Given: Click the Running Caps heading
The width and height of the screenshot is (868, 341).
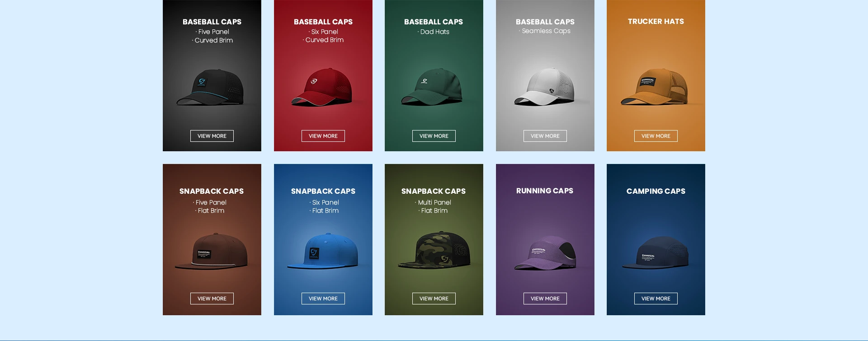Looking at the screenshot, I should (x=545, y=191).
